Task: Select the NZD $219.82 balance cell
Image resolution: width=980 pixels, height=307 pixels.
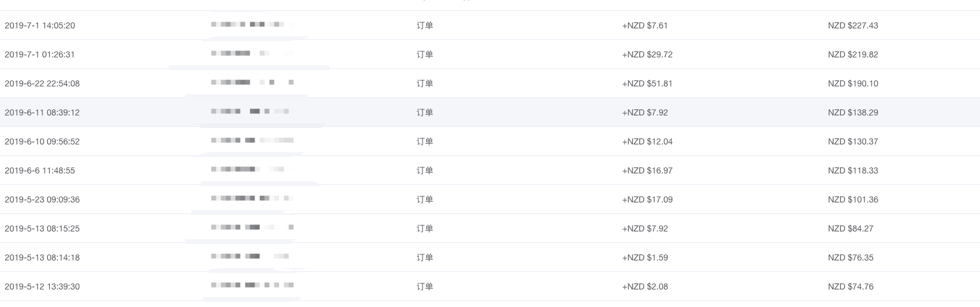Action: pyautogui.click(x=852, y=54)
